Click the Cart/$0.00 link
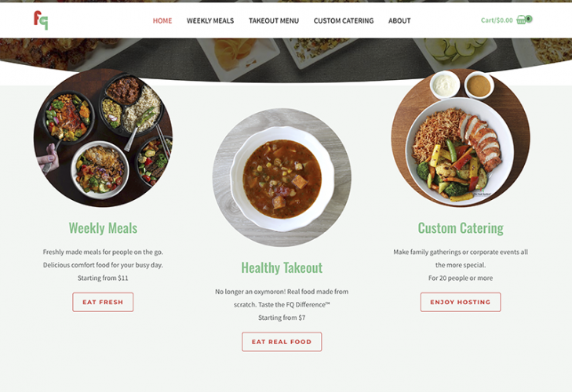The image size is (572, 392). click(497, 20)
